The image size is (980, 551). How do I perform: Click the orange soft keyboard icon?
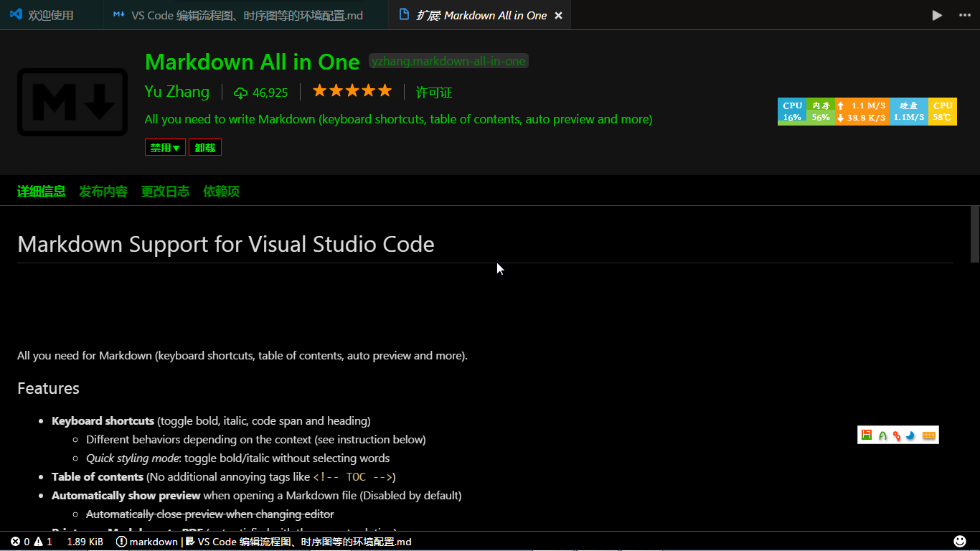[929, 435]
